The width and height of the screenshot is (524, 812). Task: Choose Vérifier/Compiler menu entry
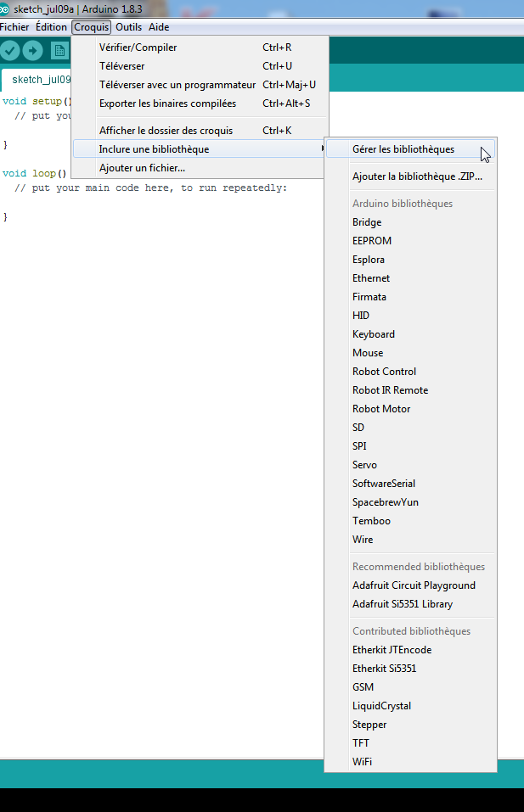[x=200, y=48]
